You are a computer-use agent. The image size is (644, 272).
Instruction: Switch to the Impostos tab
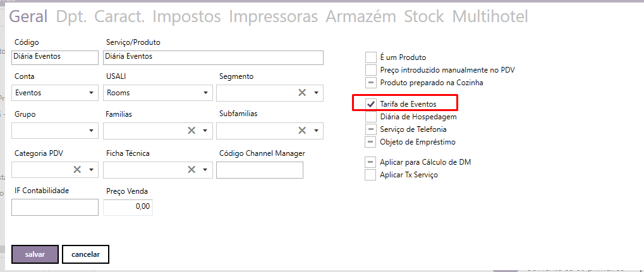point(186,16)
